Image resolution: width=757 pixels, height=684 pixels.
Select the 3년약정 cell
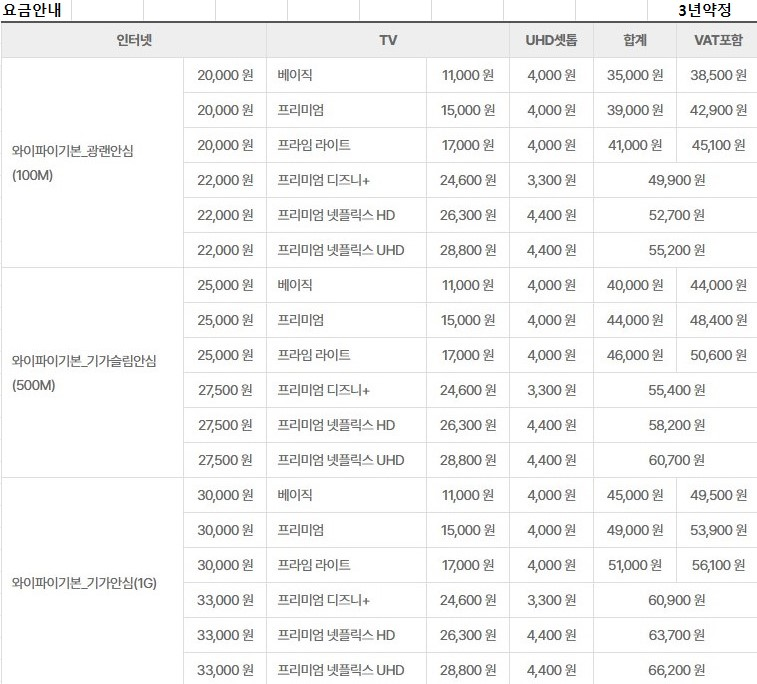click(x=704, y=11)
